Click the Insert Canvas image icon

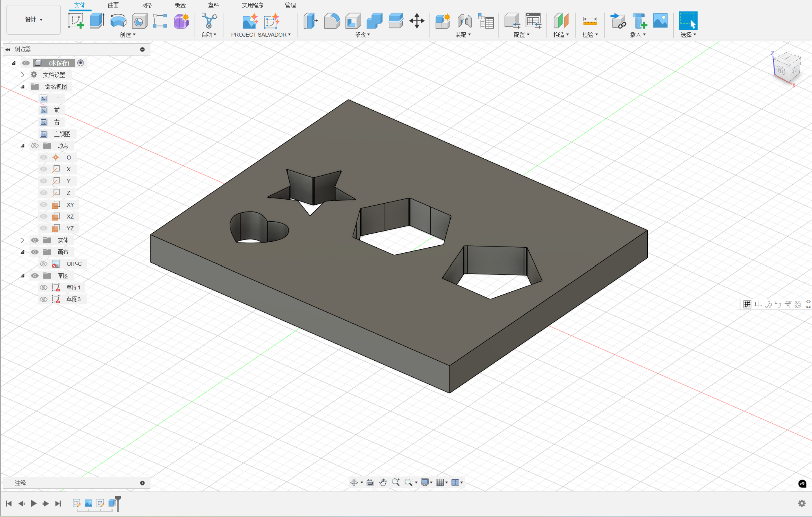click(x=660, y=21)
